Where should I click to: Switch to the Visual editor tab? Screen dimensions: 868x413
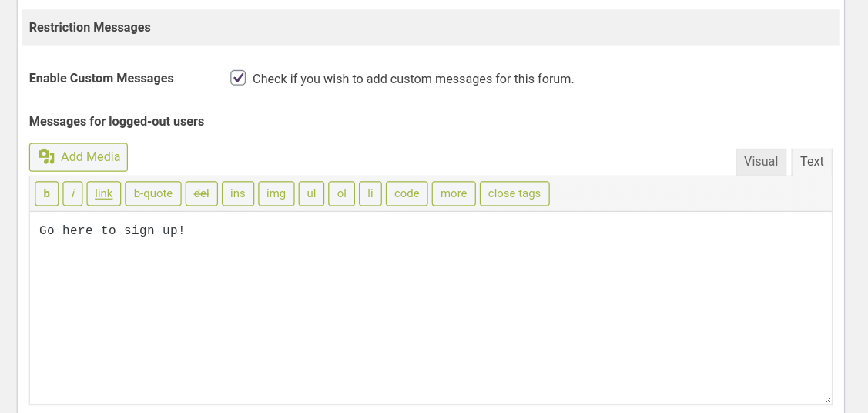click(761, 162)
